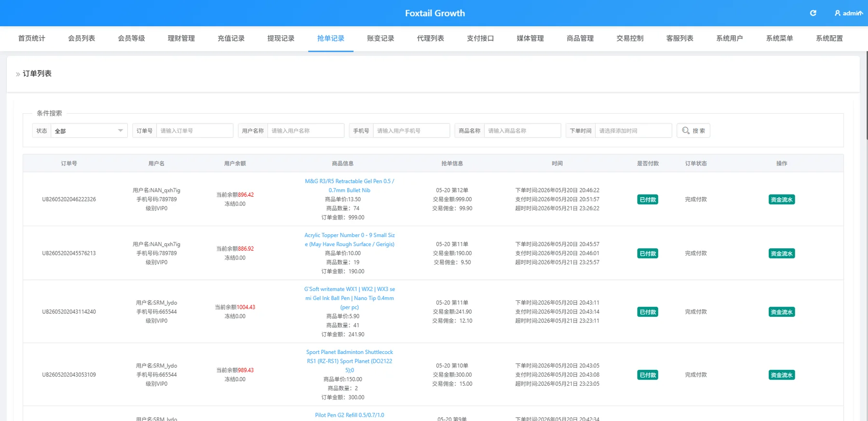Focus the 订单号 search input
The image size is (868, 421).
pyautogui.click(x=195, y=131)
